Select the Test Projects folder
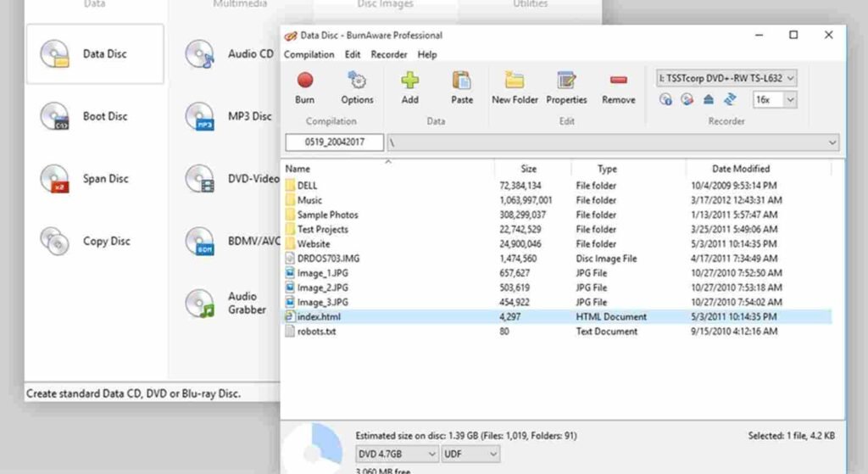 [x=557, y=229]
